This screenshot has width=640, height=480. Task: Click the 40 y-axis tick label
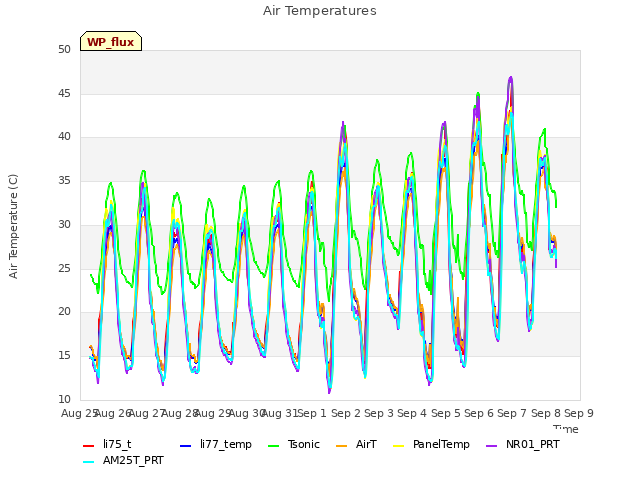[x=64, y=137]
